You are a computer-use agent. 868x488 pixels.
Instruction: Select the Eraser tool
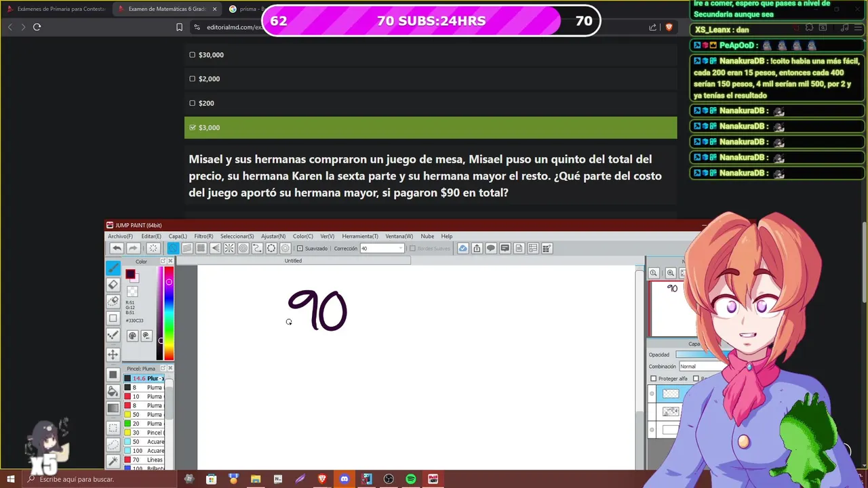113,285
